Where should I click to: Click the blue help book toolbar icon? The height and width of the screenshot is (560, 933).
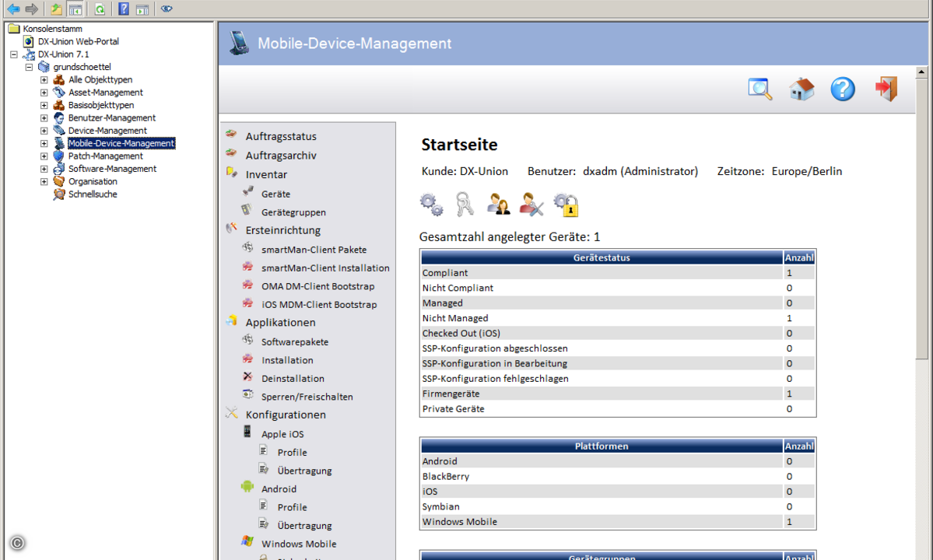(x=124, y=9)
